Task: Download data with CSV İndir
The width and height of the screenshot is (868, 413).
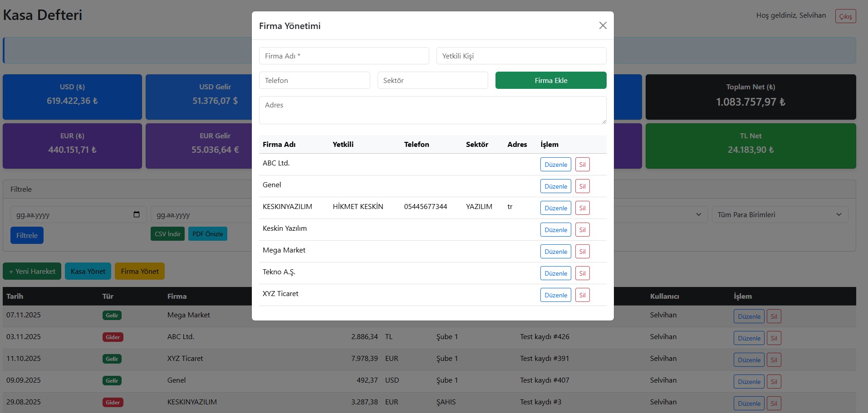Action: coord(167,234)
